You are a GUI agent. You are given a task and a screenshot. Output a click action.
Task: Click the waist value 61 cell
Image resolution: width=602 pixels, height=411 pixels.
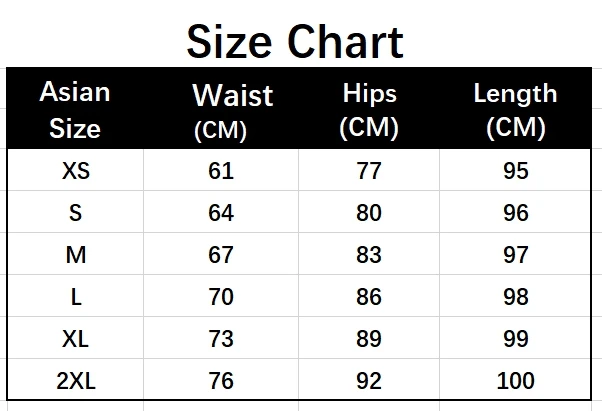(221, 170)
